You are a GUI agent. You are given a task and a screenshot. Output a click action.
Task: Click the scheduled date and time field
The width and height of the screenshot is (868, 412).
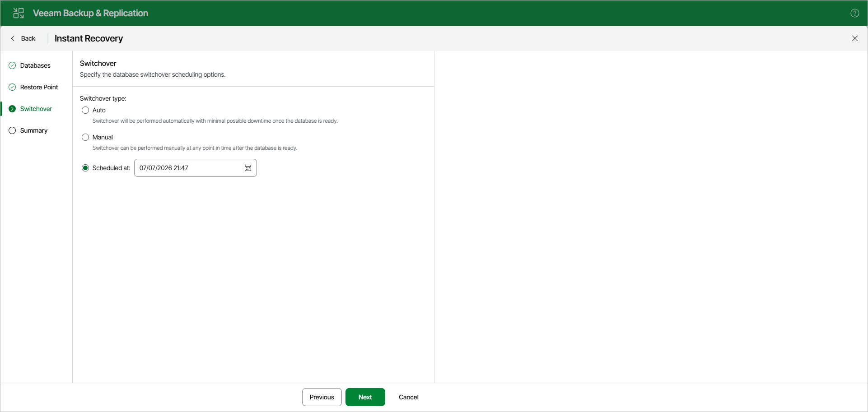pyautogui.click(x=195, y=168)
